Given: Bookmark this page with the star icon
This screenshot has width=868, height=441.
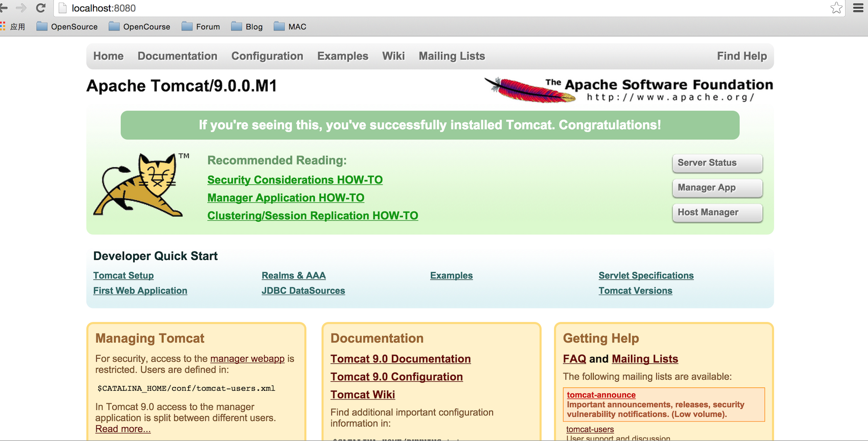Looking at the screenshot, I should [836, 8].
